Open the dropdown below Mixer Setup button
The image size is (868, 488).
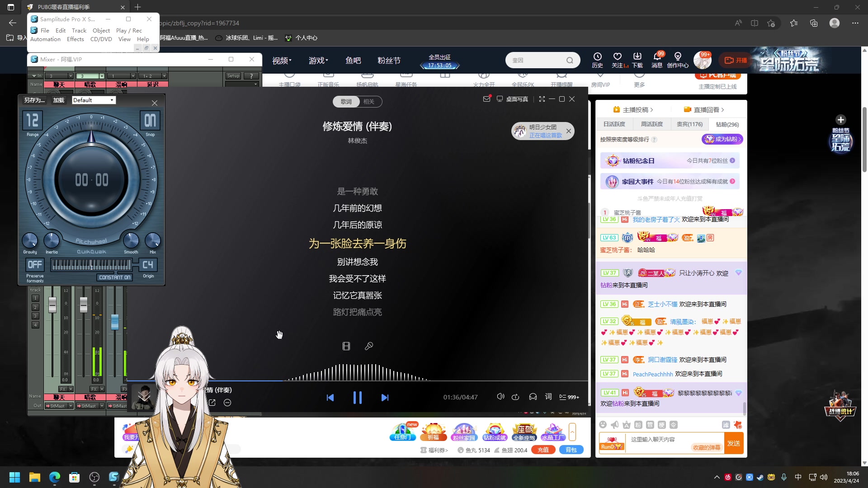(242, 84)
